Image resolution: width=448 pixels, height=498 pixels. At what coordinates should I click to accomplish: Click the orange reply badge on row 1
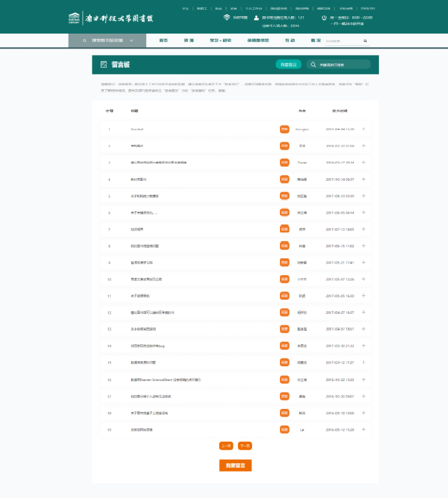pos(284,129)
